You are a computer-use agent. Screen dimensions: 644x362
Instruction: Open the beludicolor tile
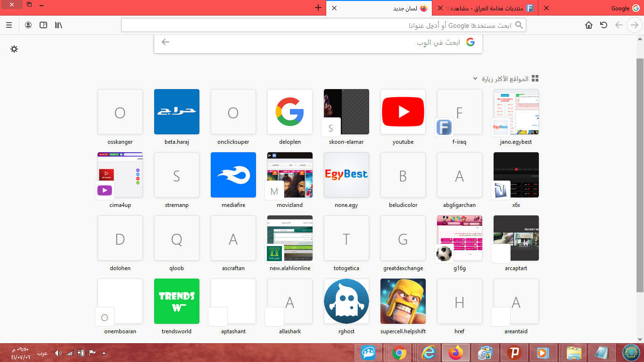[403, 175]
